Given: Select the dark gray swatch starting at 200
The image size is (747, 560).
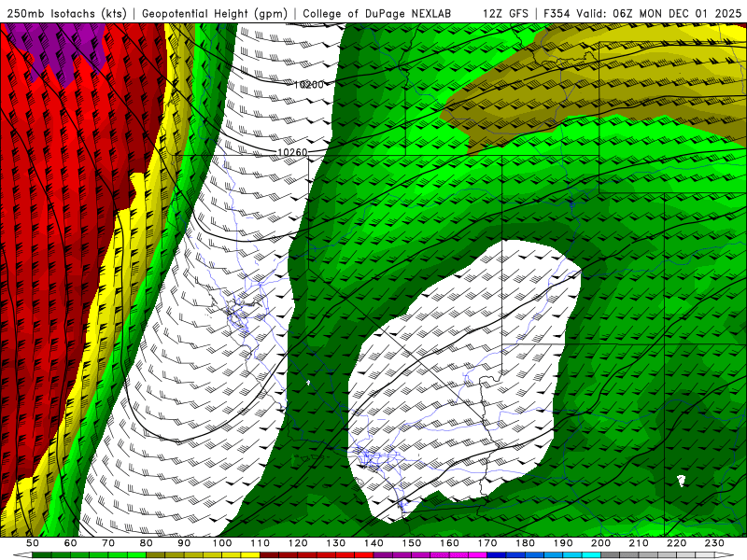Looking at the screenshot, I should [611, 555].
